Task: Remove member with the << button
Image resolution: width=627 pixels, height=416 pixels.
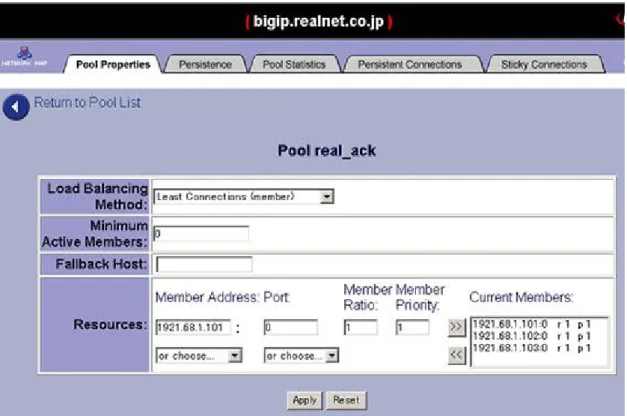Action: pos(456,355)
